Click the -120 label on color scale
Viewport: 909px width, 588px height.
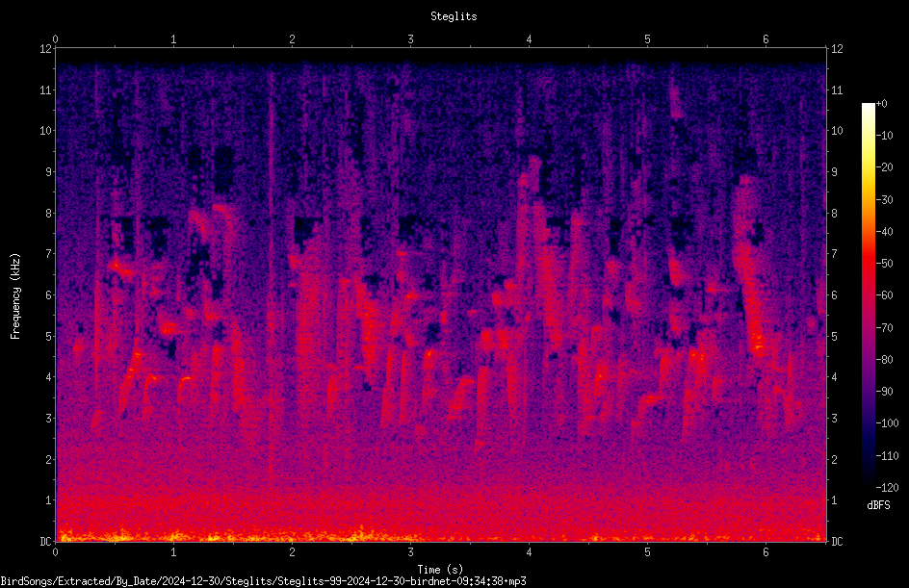(x=887, y=487)
